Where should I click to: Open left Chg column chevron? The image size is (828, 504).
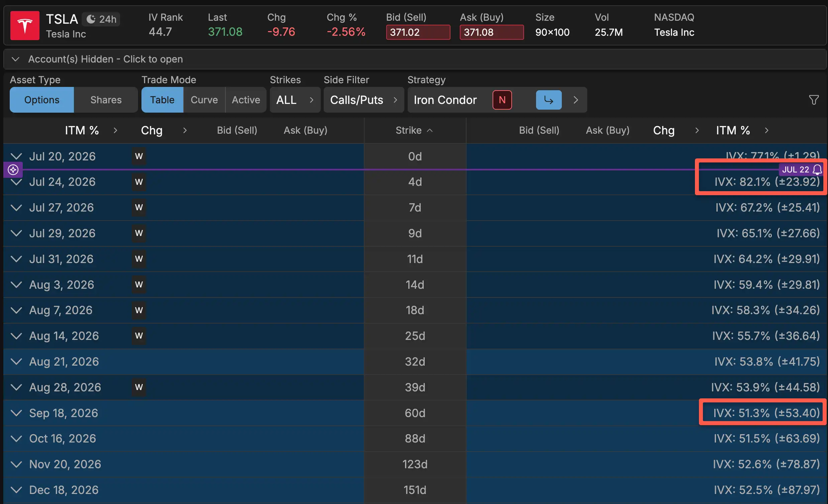[185, 130]
